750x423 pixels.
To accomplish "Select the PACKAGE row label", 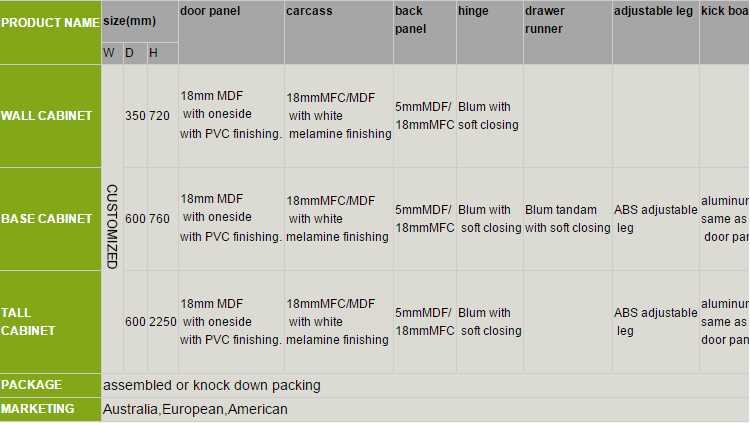I will coord(32,385).
